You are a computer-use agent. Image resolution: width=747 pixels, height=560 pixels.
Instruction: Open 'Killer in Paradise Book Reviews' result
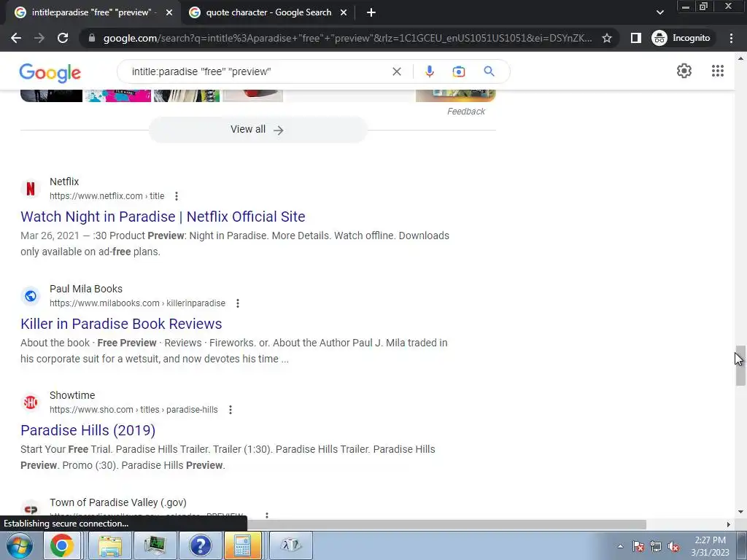(121, 324)
